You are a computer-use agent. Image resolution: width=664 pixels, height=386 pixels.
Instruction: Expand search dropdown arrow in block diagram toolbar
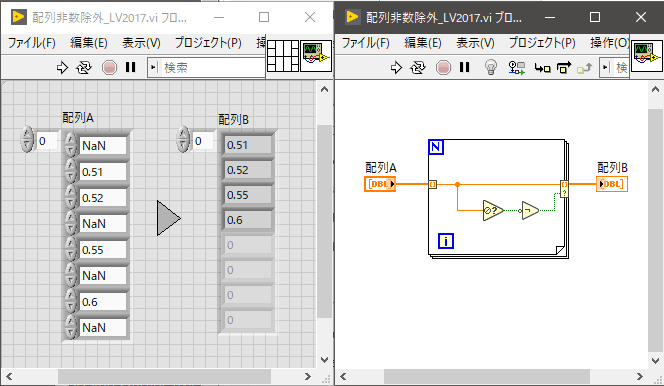click(x=606, y=68)
